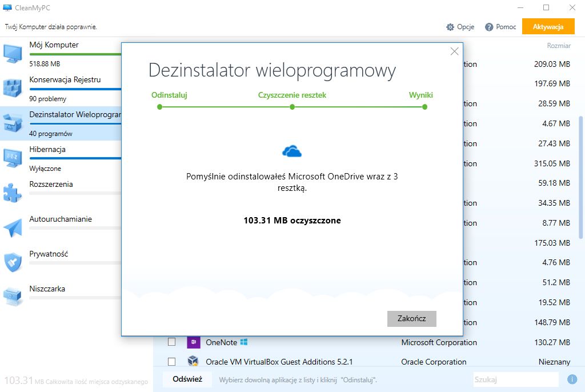Click the Twój Komputer działa poprawnie status
The height and width of the screenshot is (392, 585).
pos(51,27)
